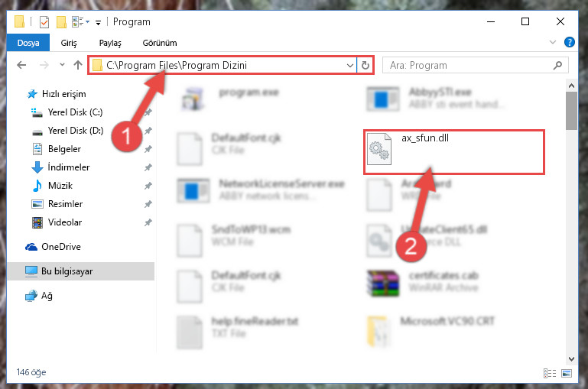Refresh the current folder view

coord(365,66)
